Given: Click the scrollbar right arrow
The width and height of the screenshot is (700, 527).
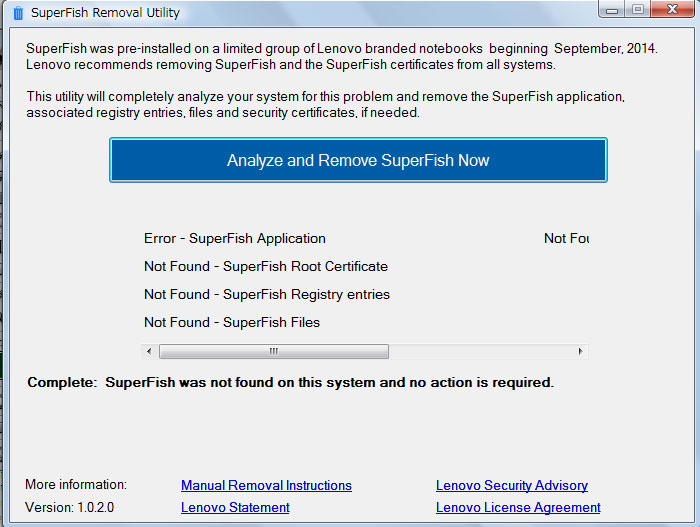Looking at the screenshot, I should [x=580, y=352].
